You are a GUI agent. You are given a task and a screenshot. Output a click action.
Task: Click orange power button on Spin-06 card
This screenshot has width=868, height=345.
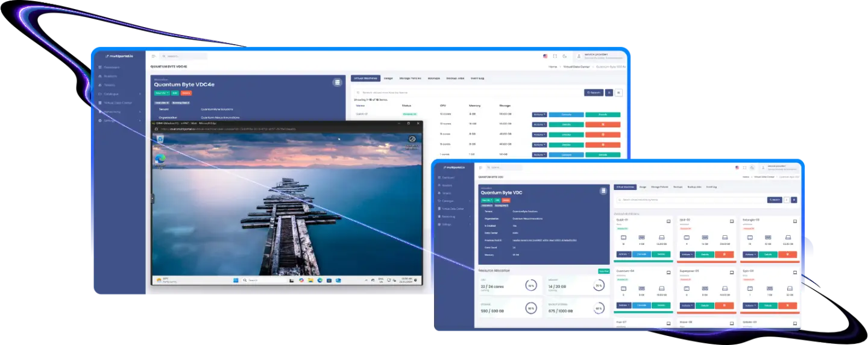point(787,305)
